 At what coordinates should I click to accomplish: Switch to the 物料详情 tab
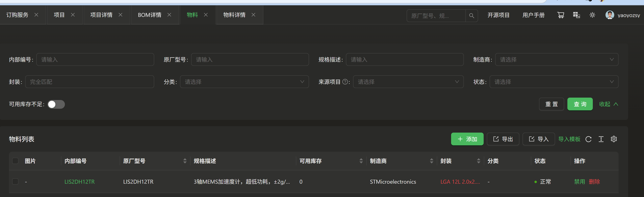pyautogui.click(x=234, y=15)
